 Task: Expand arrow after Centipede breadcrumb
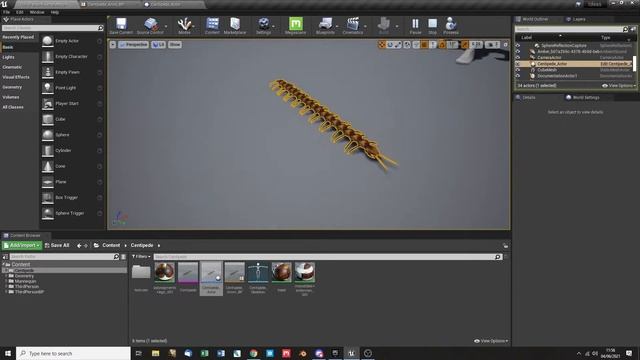pyautogui.click(x=159, y=245)
